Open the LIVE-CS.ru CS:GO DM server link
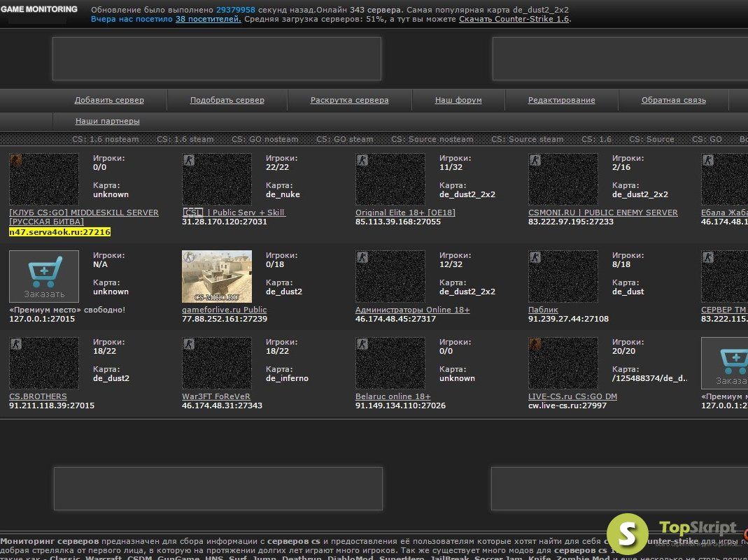 point(572,396)
